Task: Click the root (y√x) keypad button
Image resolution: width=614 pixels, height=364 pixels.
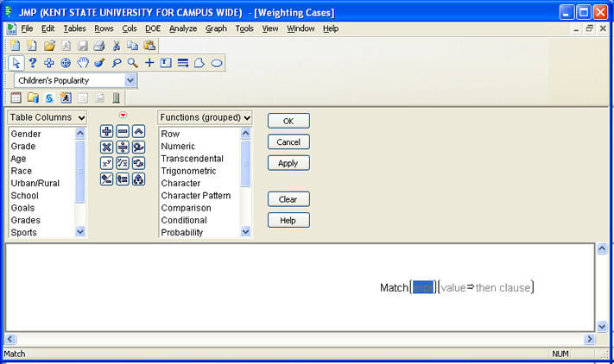Action: (123, 163)
